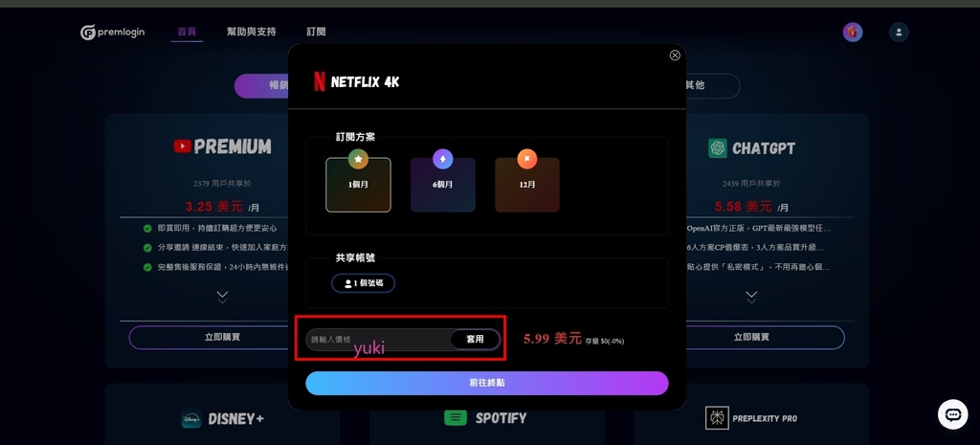Click the Spotify logo icon
Screen dimensions: 980x445
(x=456, y=418)
